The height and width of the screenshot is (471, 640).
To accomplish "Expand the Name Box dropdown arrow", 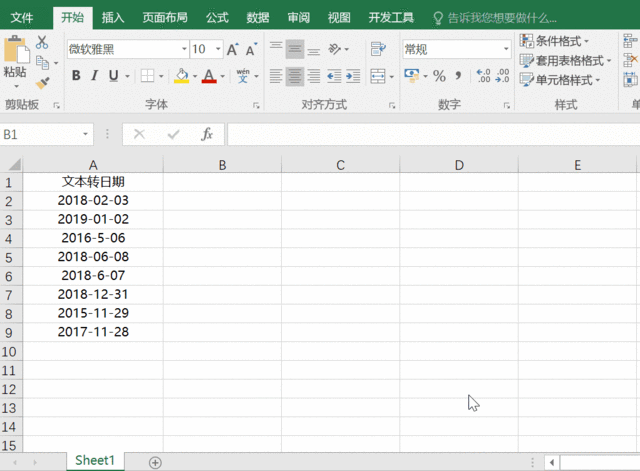I will 85,134.
